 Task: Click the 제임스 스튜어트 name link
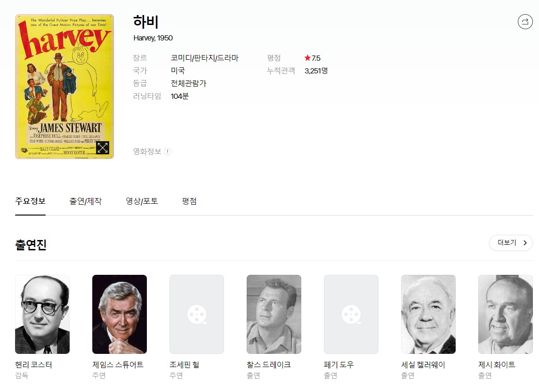coord(118,365)
